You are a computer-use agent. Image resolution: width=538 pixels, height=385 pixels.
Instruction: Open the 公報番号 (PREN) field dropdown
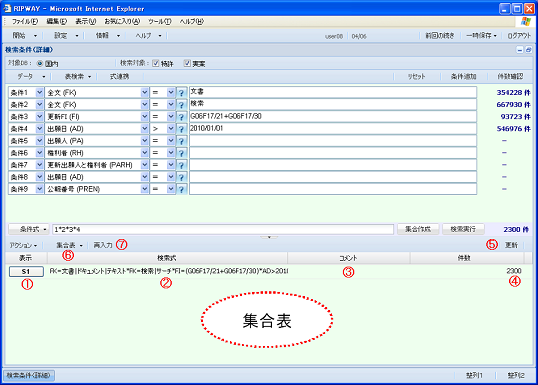[x=144, y=189]
